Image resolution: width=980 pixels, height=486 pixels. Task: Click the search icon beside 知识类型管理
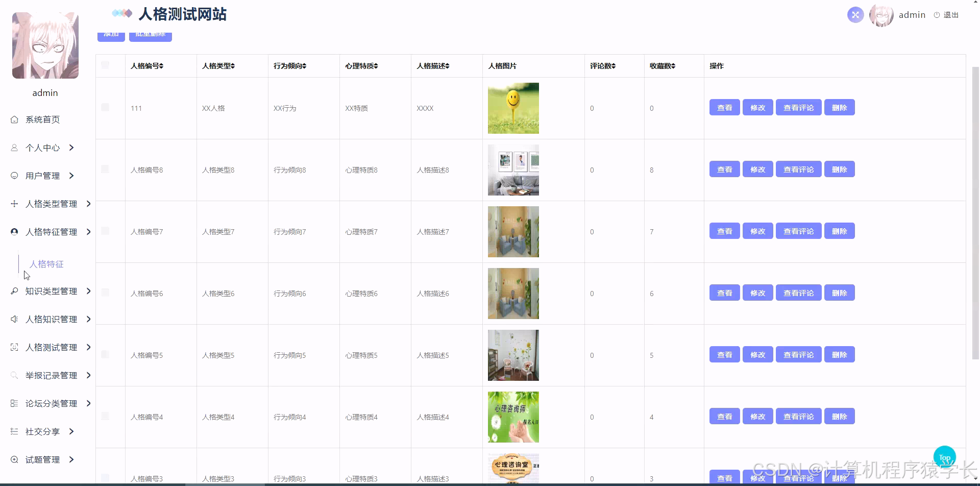pos(14,291)
